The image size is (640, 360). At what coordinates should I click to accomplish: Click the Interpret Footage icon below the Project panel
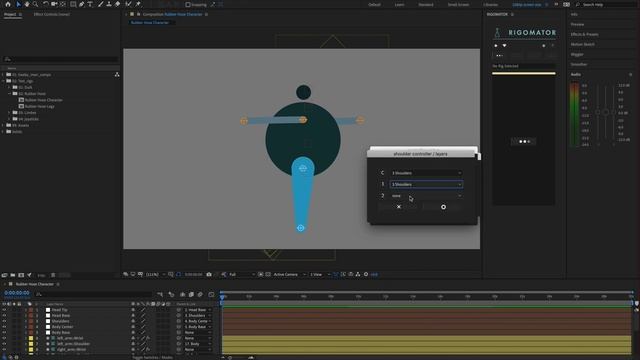coord(4,275)
